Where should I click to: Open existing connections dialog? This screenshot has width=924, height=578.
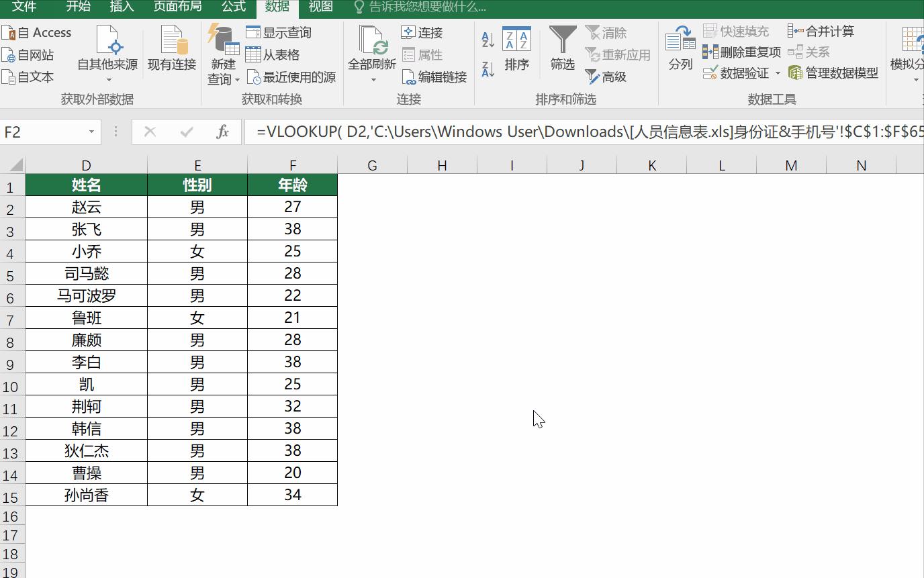click(172, 48)
